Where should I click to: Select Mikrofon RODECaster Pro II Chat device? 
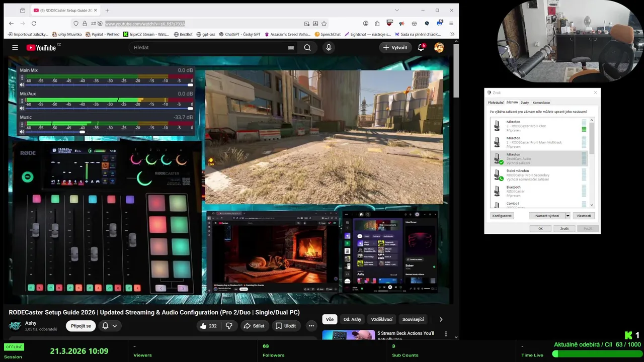pyautogui.click(x=538, y=126)
